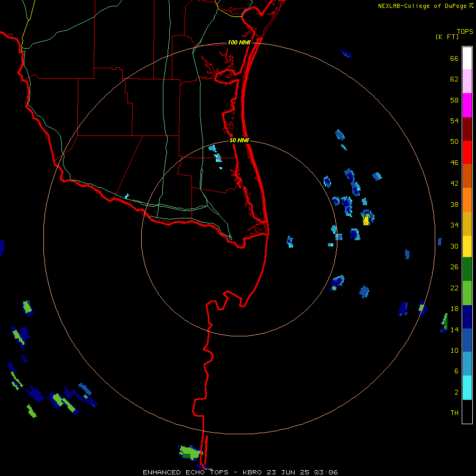Click legend value 10
This screenshot has height=476, width=476.
(454, 350)
